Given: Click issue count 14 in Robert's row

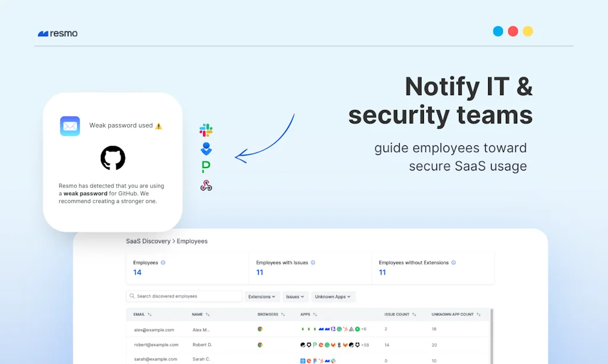Looking at the screenshot, I should [x=387, y=345].
